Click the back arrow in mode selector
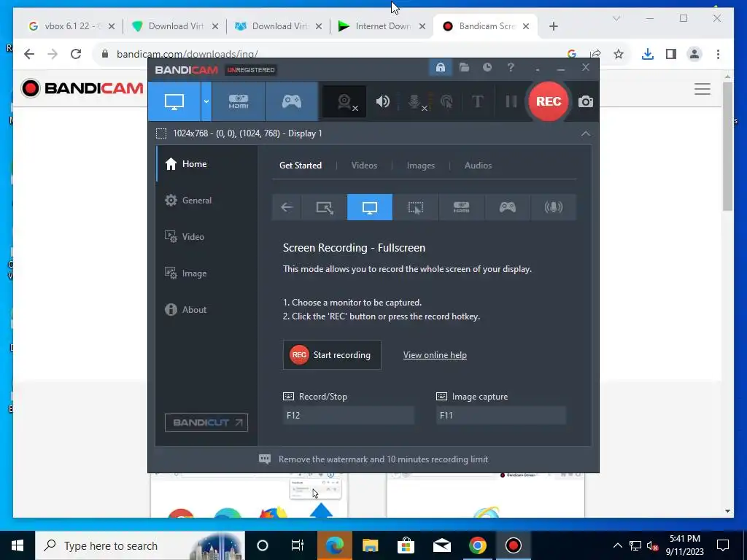Viewport: 747px width, 560px height. pyautogui.click(x=286, y=207)
